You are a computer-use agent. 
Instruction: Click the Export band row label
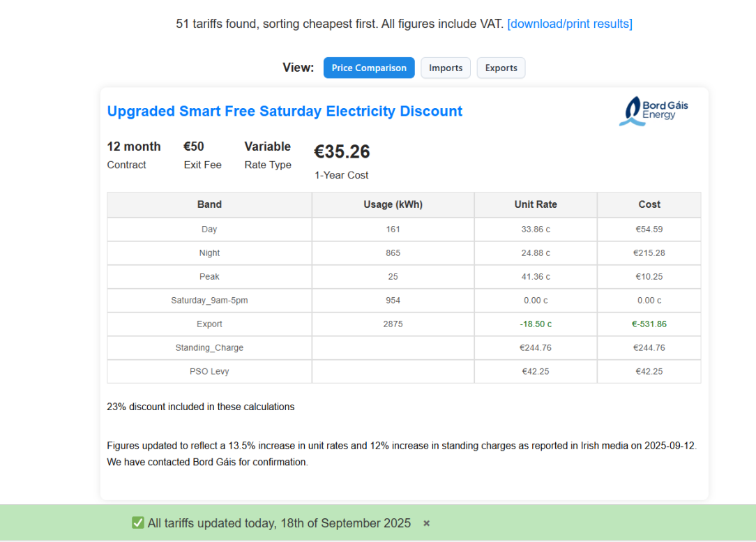(209, 324)
